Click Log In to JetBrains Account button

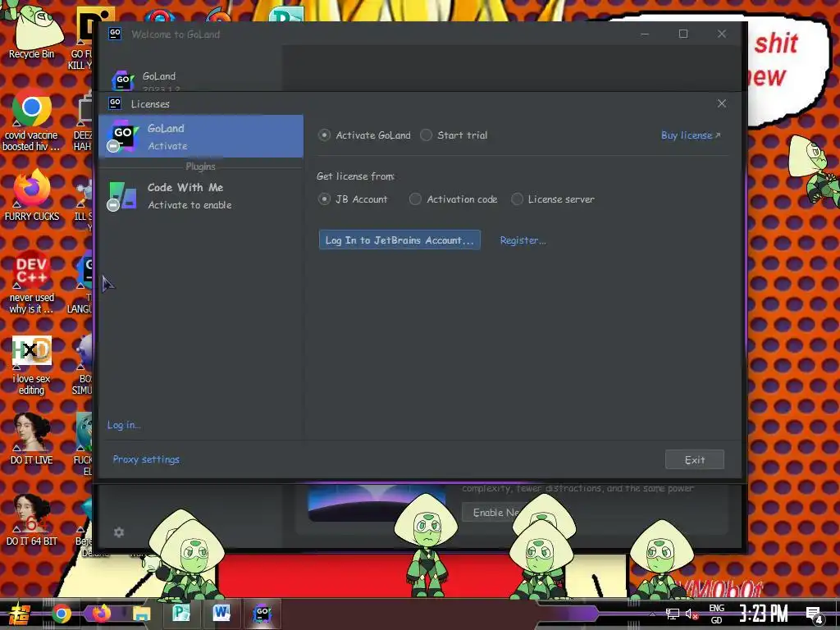[399, 240]
